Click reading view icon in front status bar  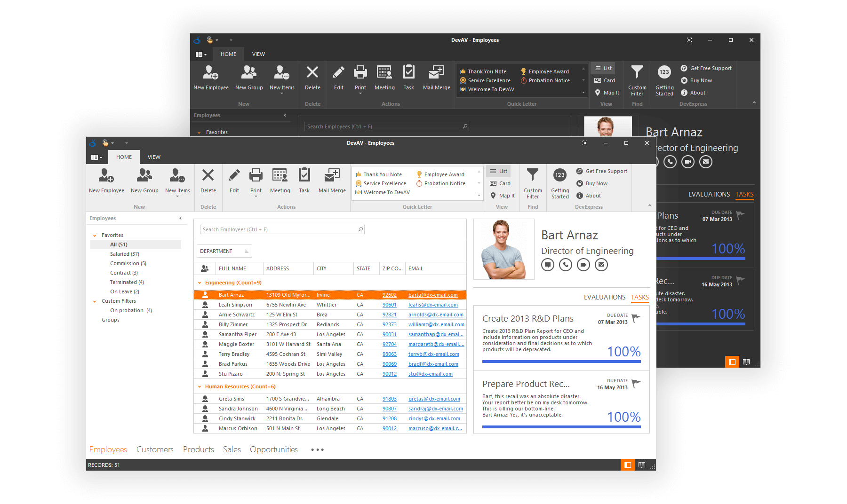click(x=642, y=465)
